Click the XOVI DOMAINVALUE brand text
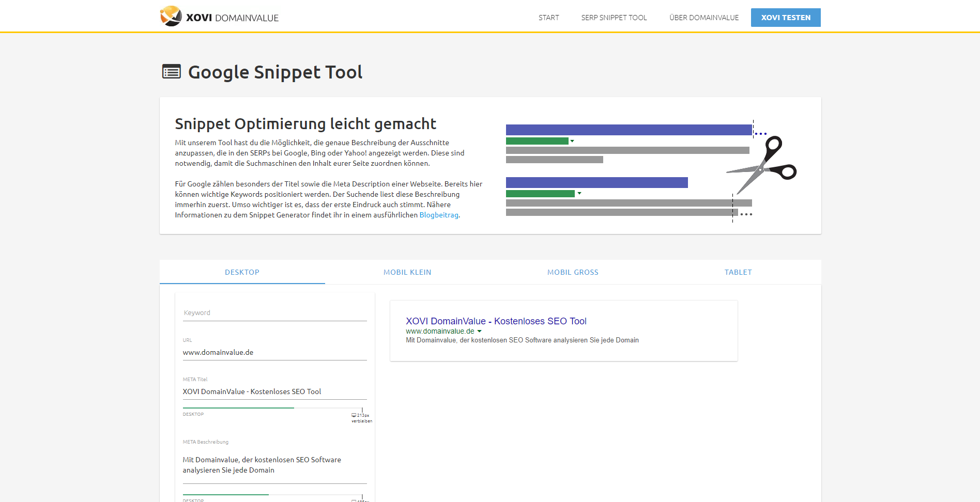The height and width of the screenshot is (502, 980). 232,18
